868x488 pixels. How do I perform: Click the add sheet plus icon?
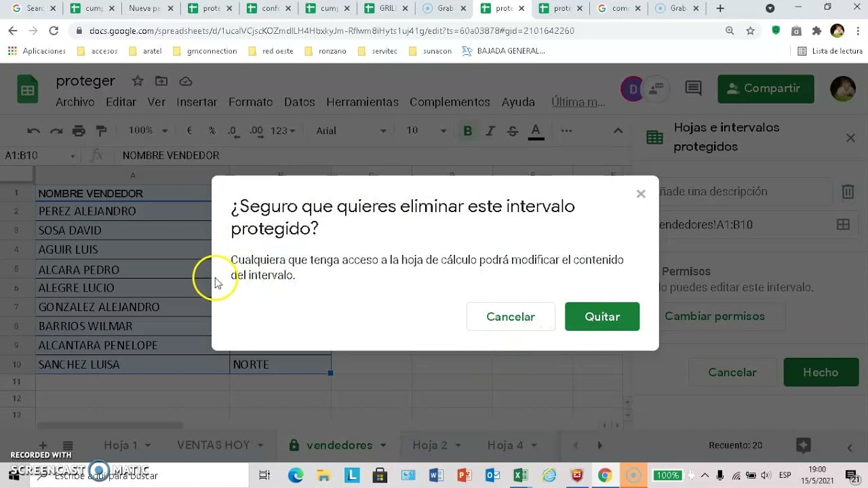point(43,445)
